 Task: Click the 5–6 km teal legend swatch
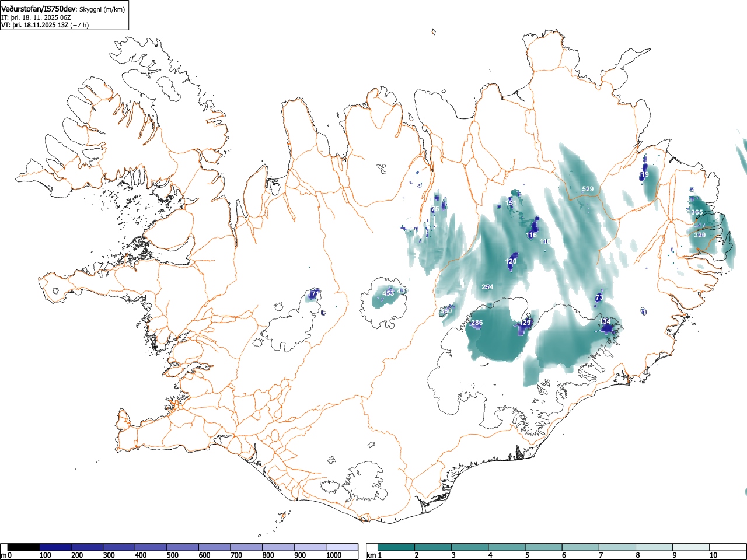tap(543, 547)
